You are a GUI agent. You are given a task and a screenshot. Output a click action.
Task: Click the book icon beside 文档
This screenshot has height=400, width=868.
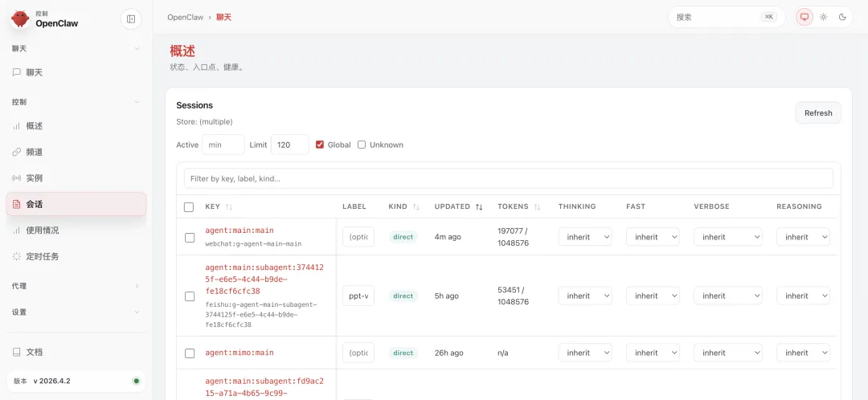(17, 352)
